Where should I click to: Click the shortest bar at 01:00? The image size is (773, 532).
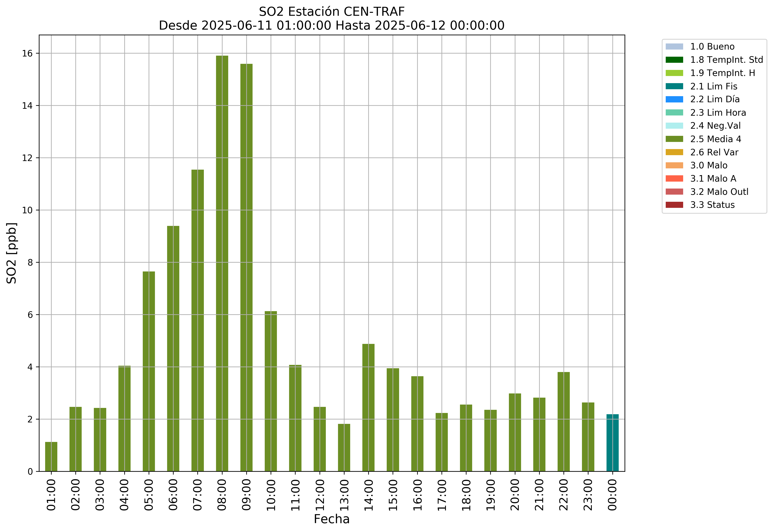tap(51, 457)
